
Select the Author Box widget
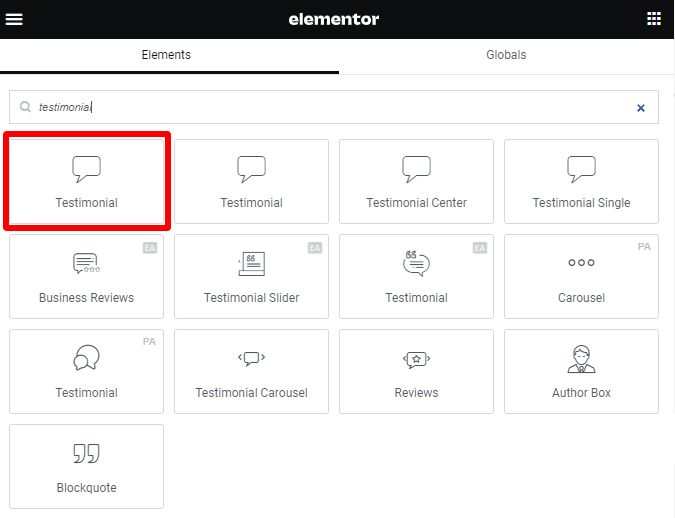click(x=581, y=372)
